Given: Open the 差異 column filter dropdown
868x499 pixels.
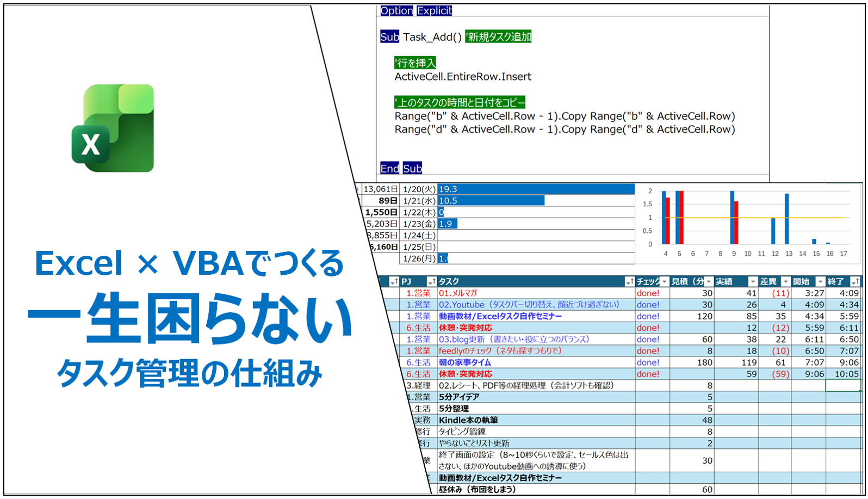Looking at the screenshot, I should pos(786,281).
